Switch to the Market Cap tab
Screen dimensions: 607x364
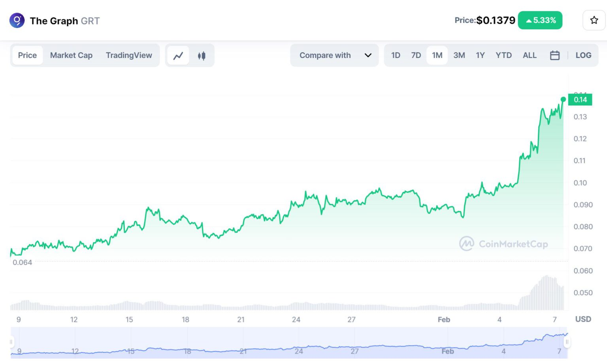pos(71,55)
